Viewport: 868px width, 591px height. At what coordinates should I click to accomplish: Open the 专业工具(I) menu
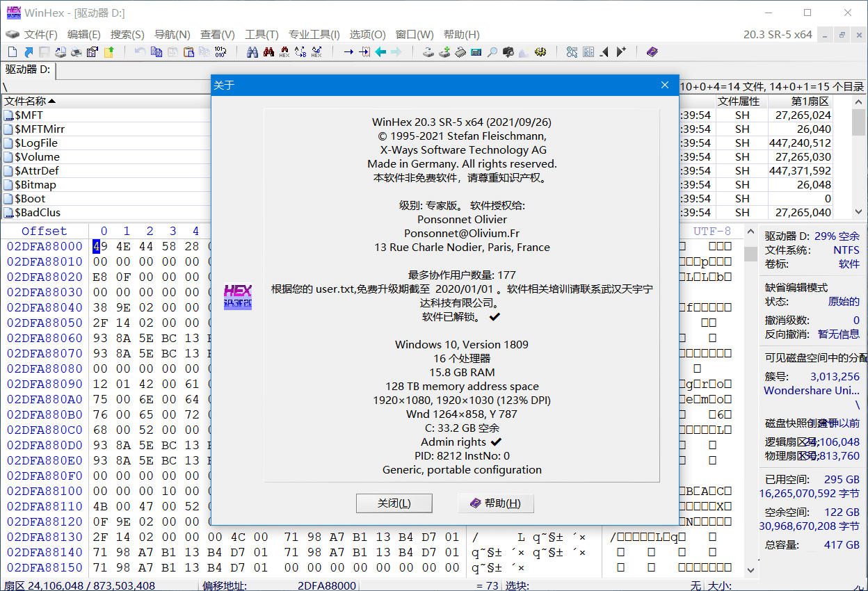click(x=314, y=35)
